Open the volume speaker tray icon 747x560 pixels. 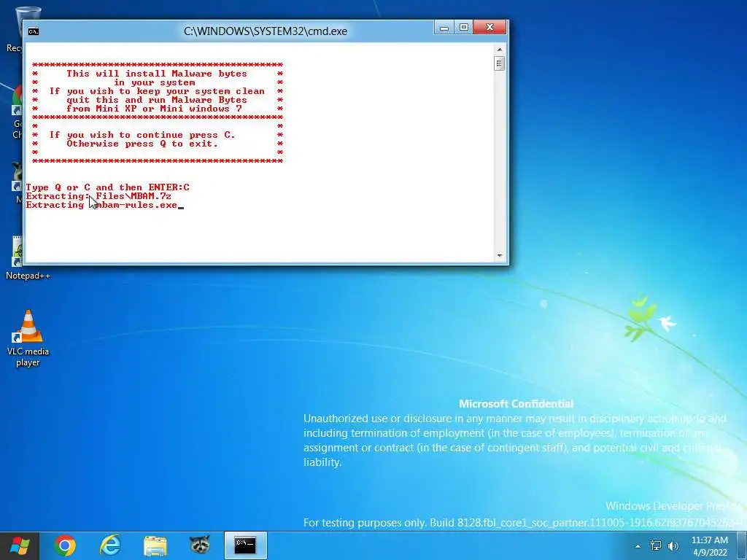[673, 545]
